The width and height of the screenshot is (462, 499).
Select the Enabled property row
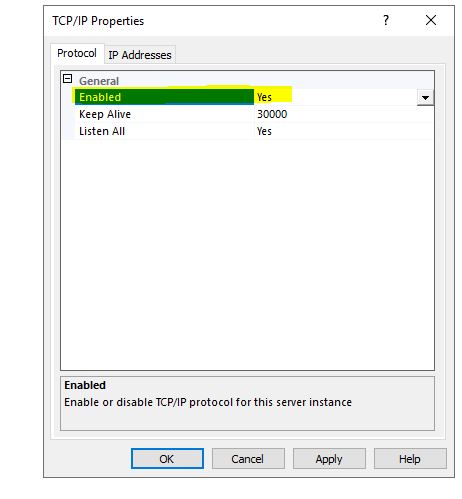254,97
